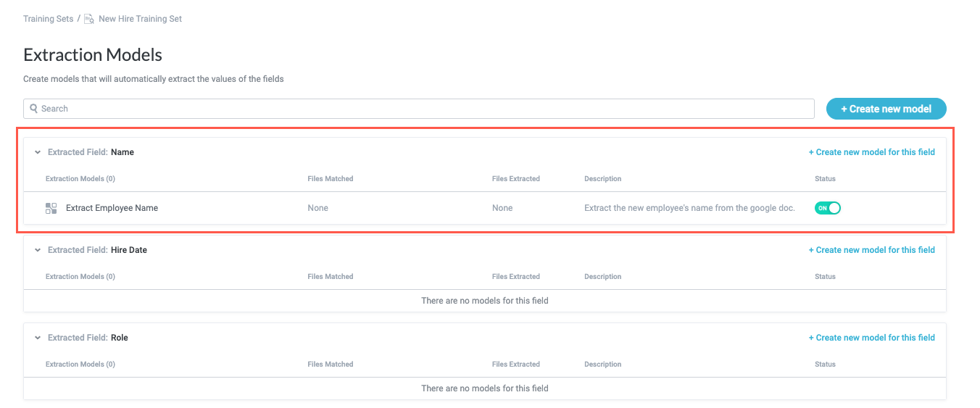This screenshot has height=408, width=980.
Task: Click the magnifier icon in the search bar
Action: pos(33,109)
